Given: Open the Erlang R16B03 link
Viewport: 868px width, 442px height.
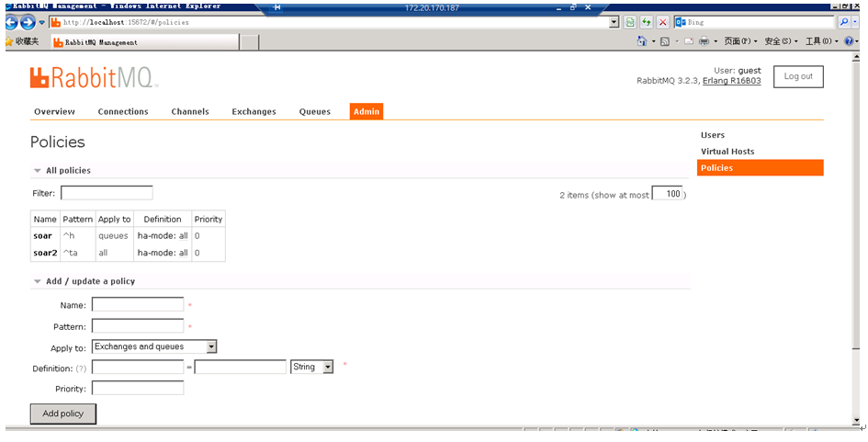Looking at the screenshot, I should [731, 81].
